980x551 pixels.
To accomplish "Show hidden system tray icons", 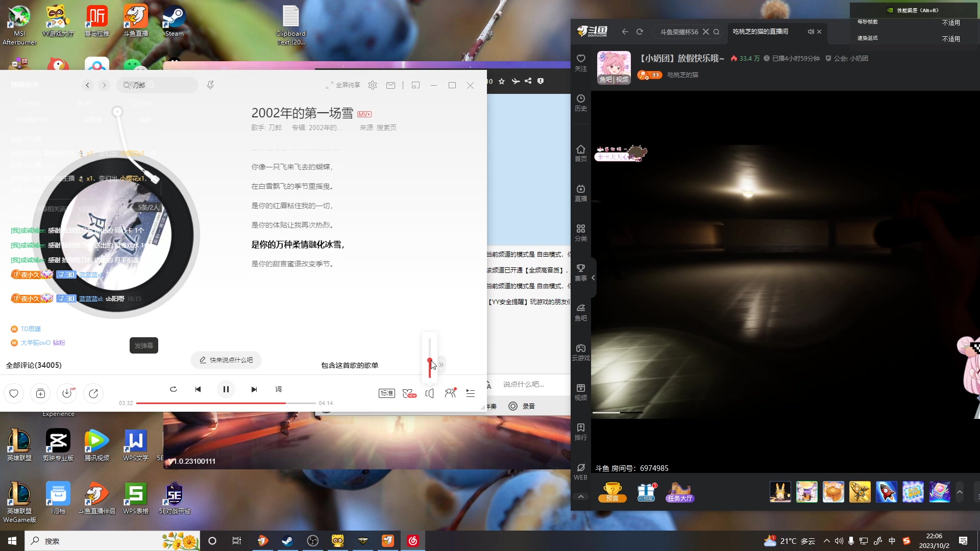I will (x=827, y=541).
